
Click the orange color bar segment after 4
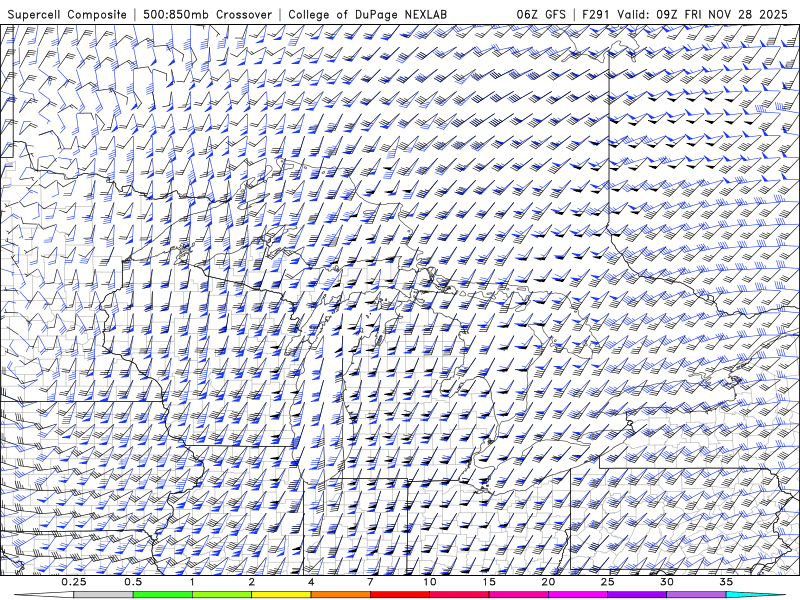click(x=340, y=595)
